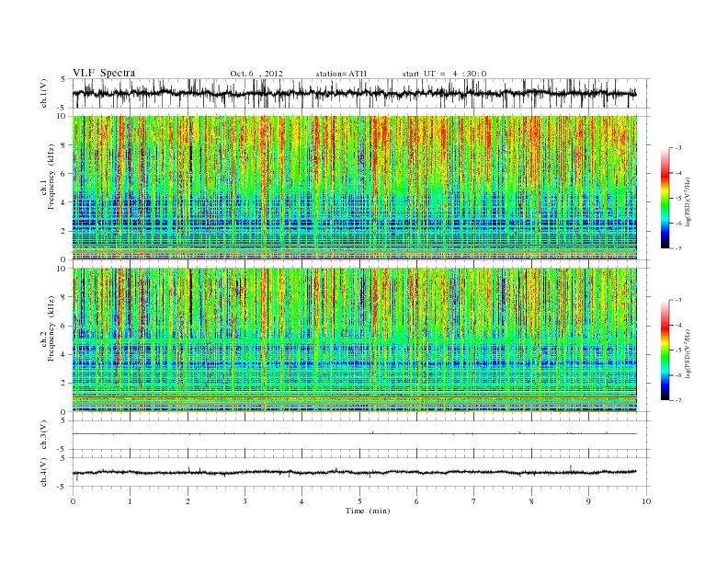Click the lower color bar tick "-3"
The image size is (728, 563).
click(678, 300)
